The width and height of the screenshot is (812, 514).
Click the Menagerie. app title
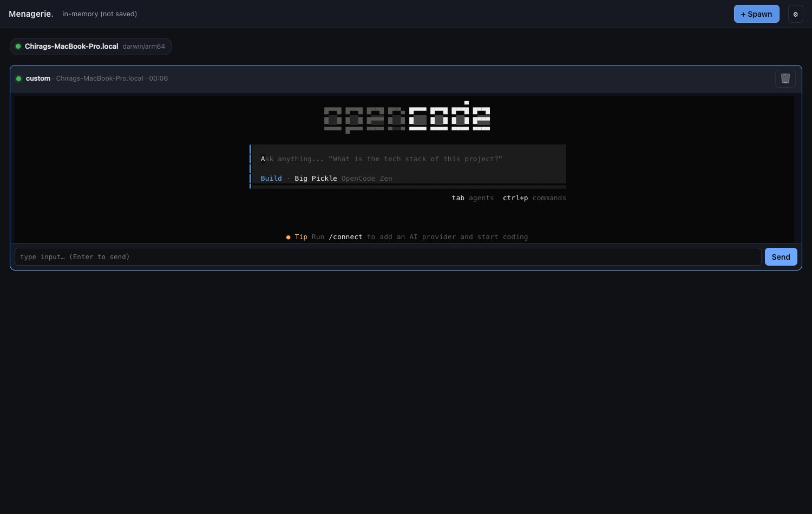(x=31, y=14)
